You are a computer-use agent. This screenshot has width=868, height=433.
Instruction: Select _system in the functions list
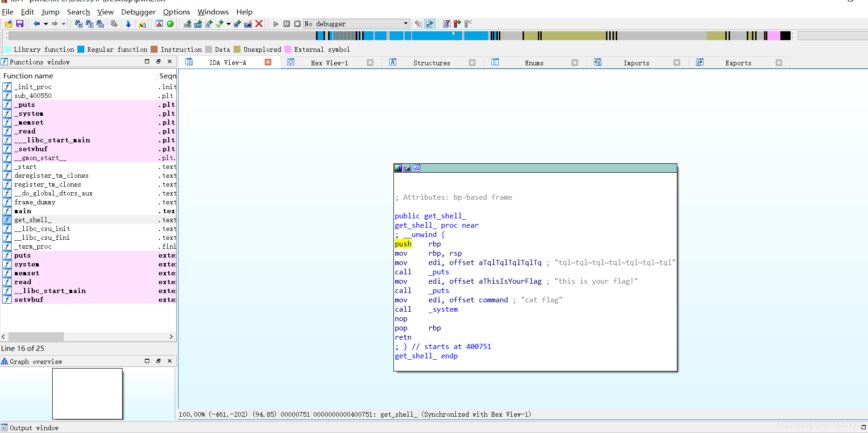coord(89,113)
